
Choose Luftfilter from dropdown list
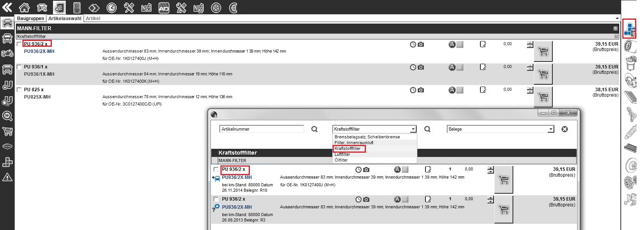click(x=342, y=154)
